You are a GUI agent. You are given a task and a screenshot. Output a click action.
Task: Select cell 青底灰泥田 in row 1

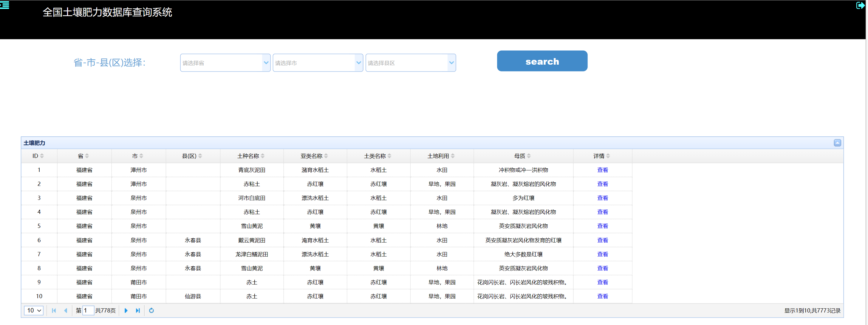[x=252, y=170]
